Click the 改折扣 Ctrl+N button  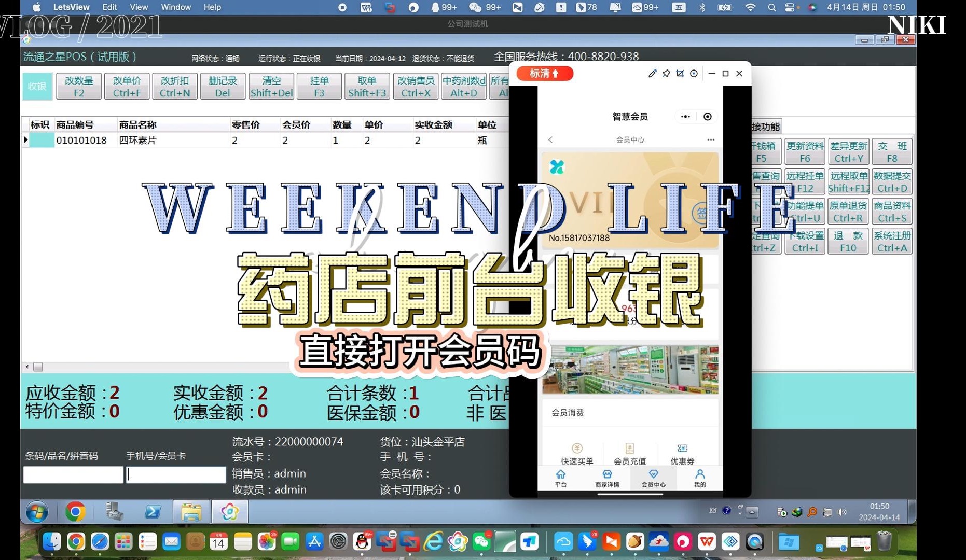(175, 86)
